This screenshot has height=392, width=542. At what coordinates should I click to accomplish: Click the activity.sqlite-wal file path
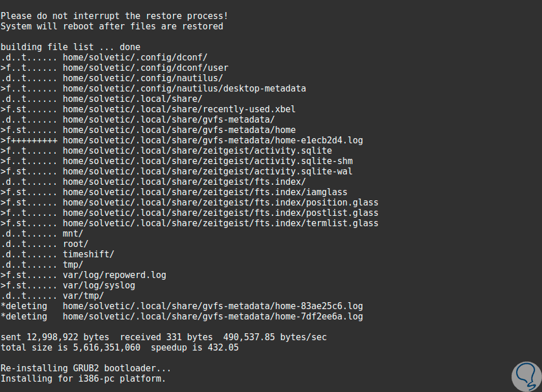click(x=208, y=171)
